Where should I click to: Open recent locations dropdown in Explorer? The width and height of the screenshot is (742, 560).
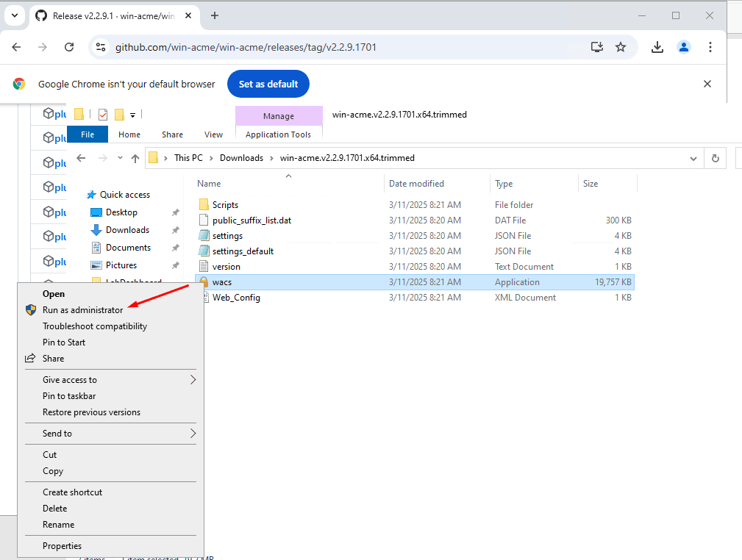[120, 158]
